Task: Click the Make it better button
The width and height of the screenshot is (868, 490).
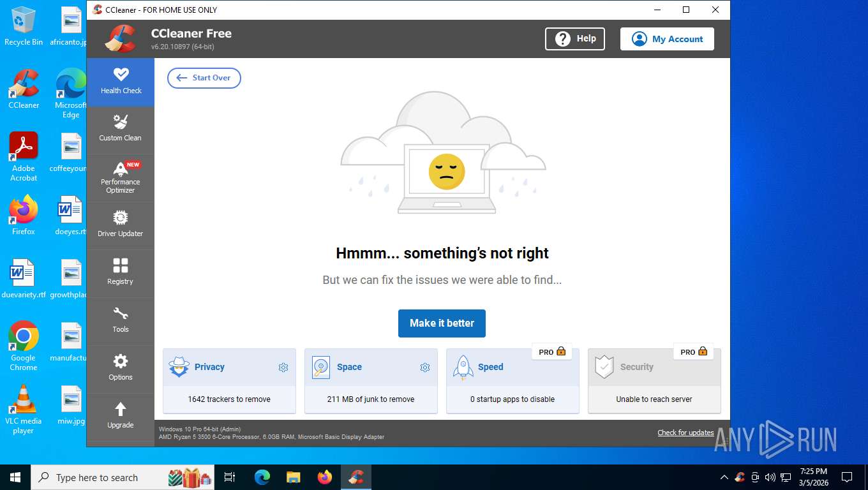Action: [x=442, y=323]
